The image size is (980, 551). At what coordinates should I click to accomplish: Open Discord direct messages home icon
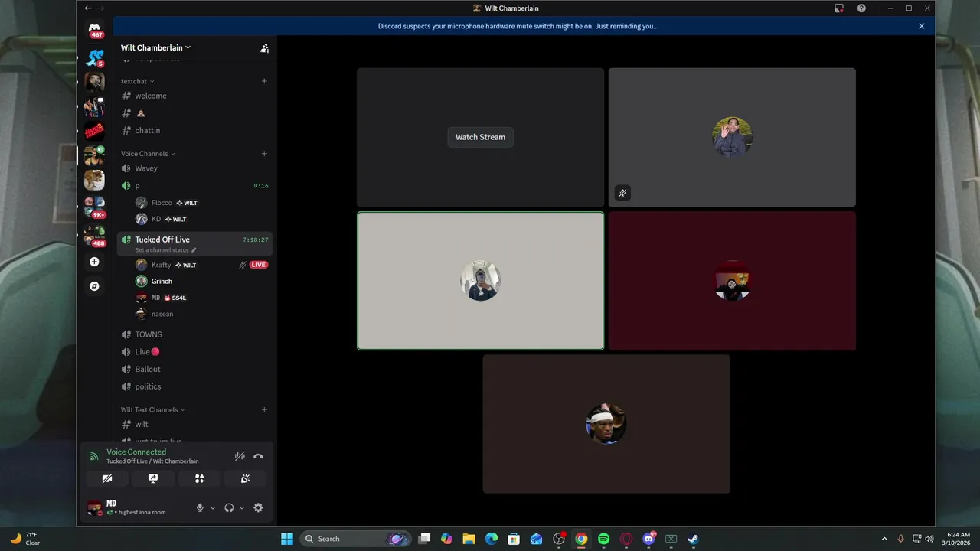[x=95, y=28]
